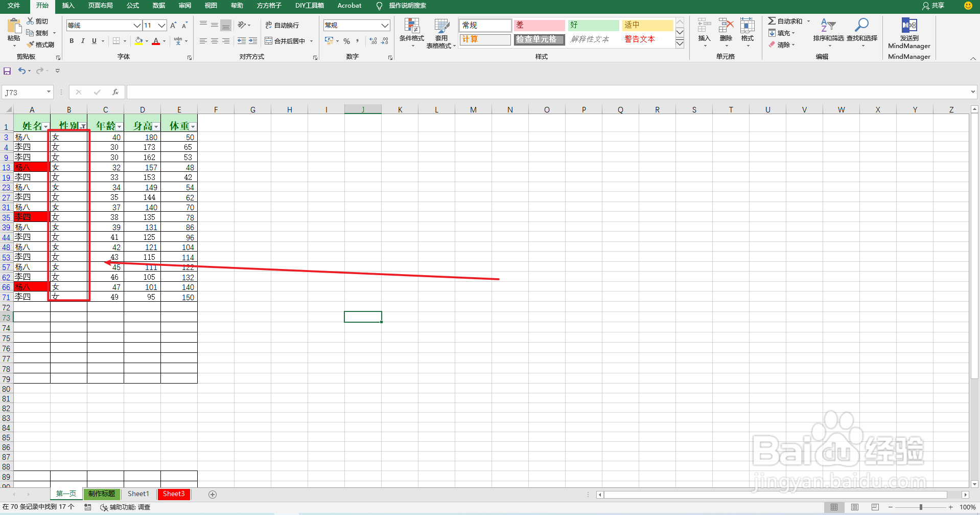Click the zoom slider handle
Viewport: 980px width, 515px height.
pyautogui.click(x=921, y=507)
